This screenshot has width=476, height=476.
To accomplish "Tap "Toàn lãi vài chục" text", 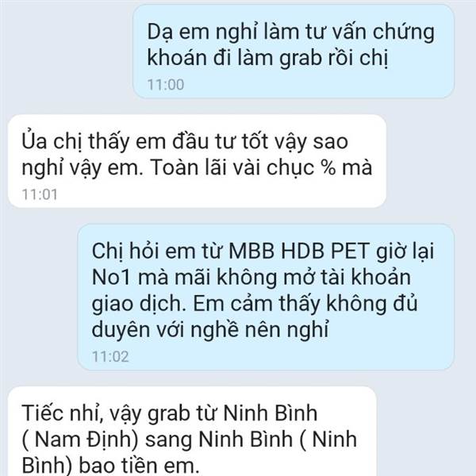I will [x=232, y=167].
